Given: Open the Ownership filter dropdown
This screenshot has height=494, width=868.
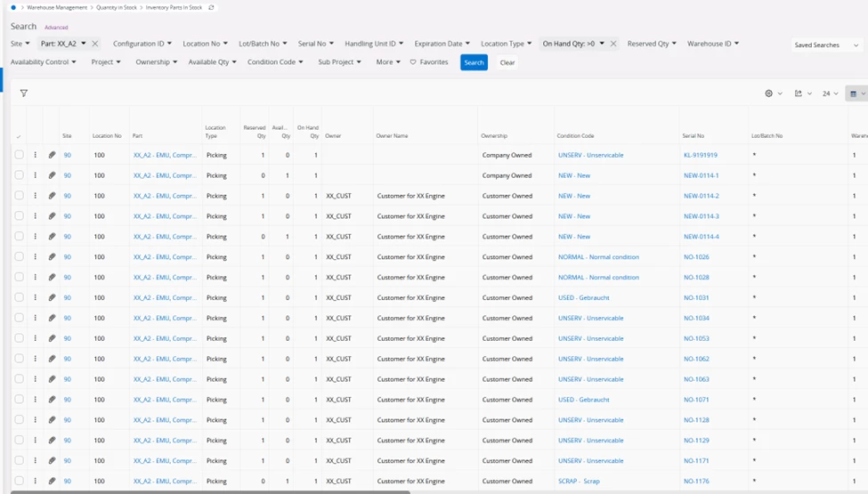Looking at the screenshot, I should coord(156,62).
